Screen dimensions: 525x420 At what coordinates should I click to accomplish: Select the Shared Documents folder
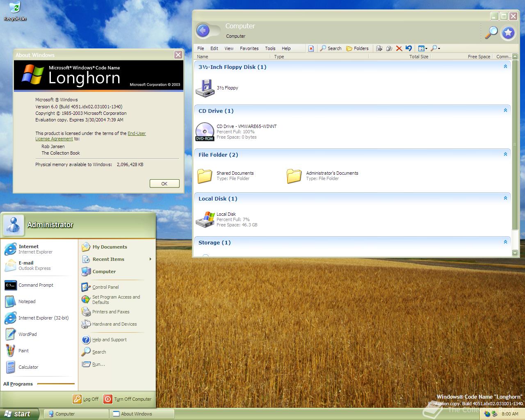pos(205,176)
